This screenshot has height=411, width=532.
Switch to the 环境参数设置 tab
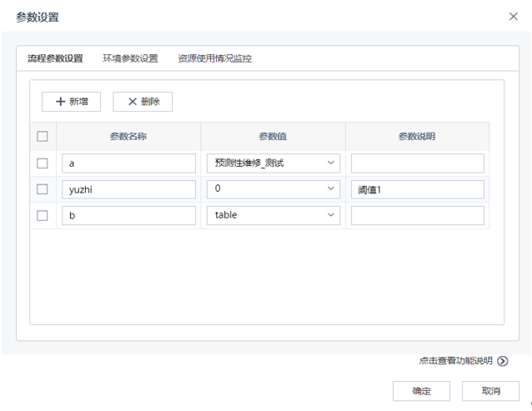pos(130,58)
